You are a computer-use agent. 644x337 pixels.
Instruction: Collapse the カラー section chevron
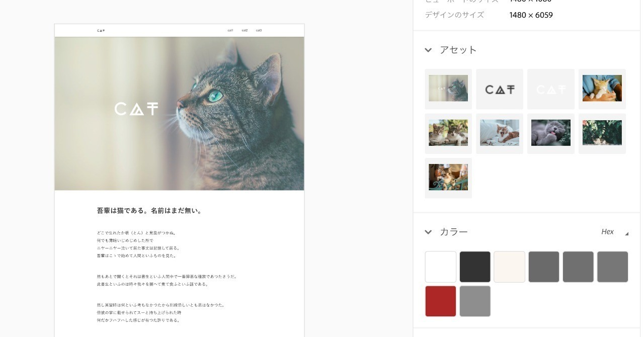tap(428, 232)
